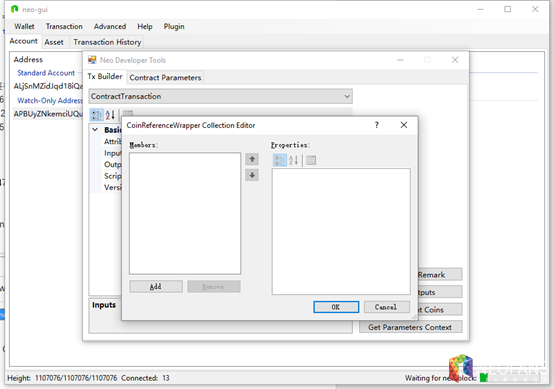Select the Watch-Only Address group header
The image size is (554, 389).
click(50, 101)
